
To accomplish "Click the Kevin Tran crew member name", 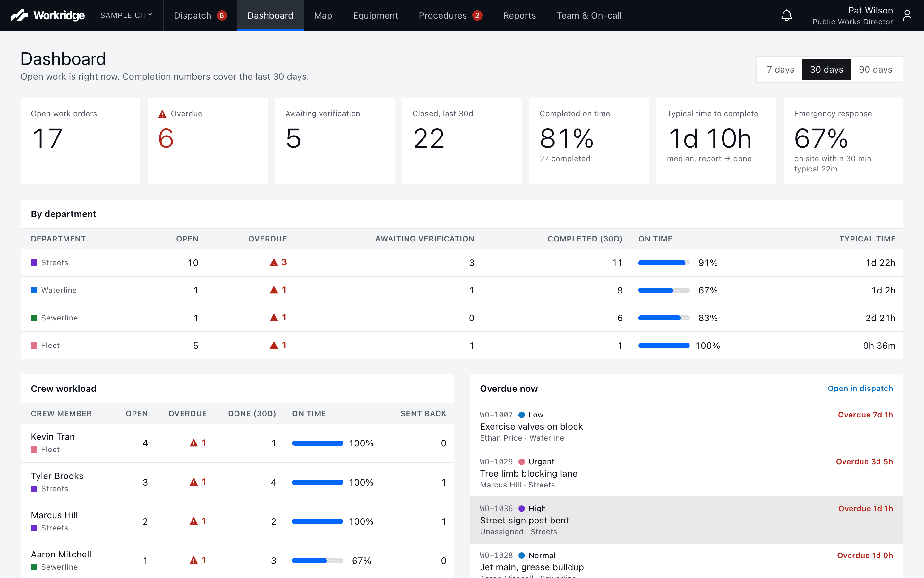I will 53,437.
